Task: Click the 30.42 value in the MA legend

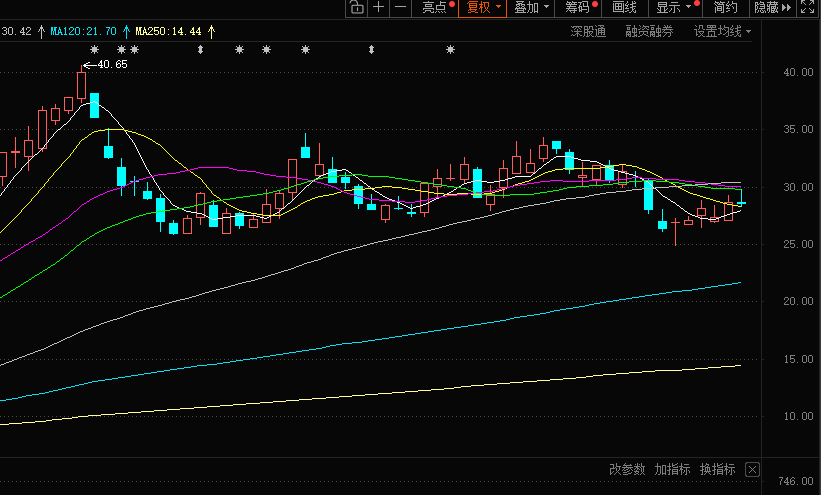Action: (x=16, y=31)
